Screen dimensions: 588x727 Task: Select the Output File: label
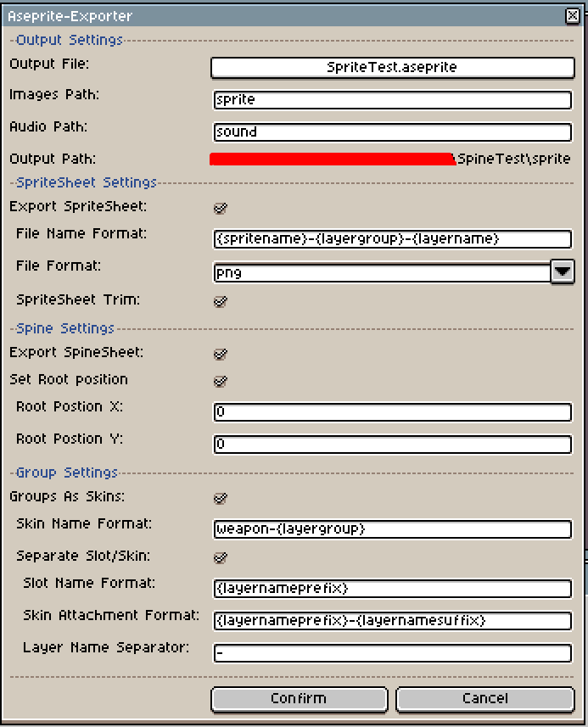tap(49, 64)
